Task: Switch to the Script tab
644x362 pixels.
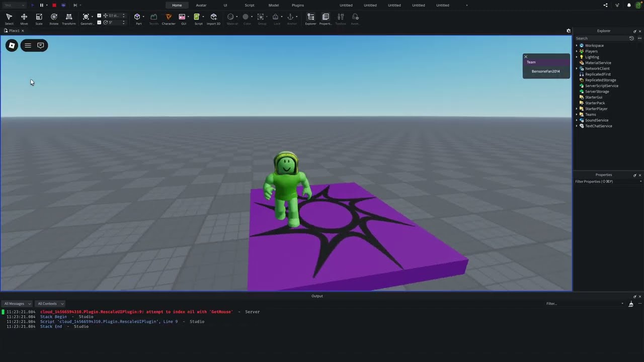Action: pyautogui.click(x=250, y=5)
